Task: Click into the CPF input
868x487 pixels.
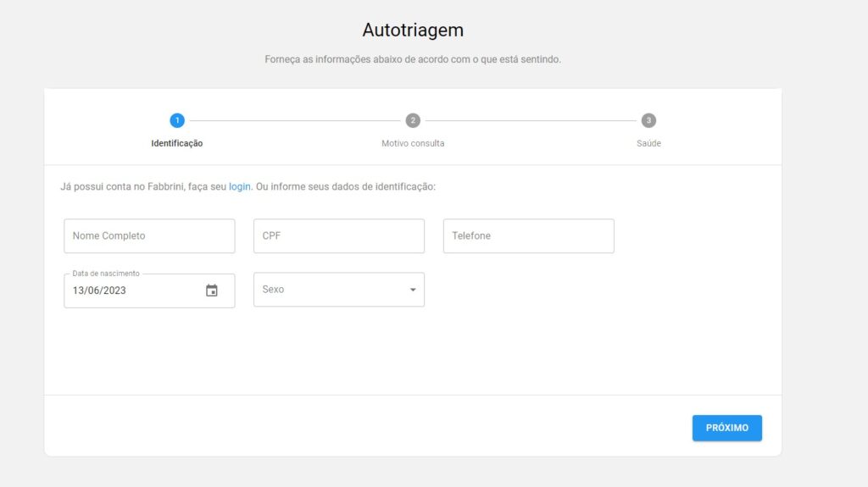Action: (x=339, y=236)
